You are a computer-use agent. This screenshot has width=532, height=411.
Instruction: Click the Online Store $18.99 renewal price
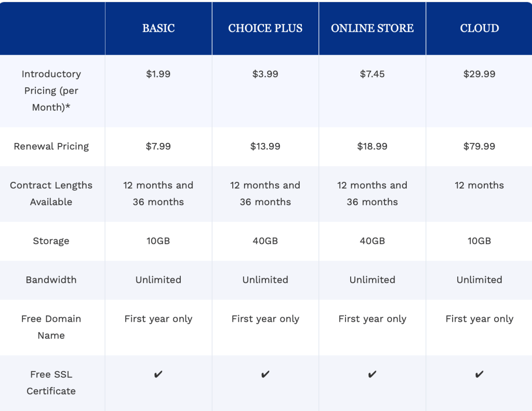click(x=373, y=146)
